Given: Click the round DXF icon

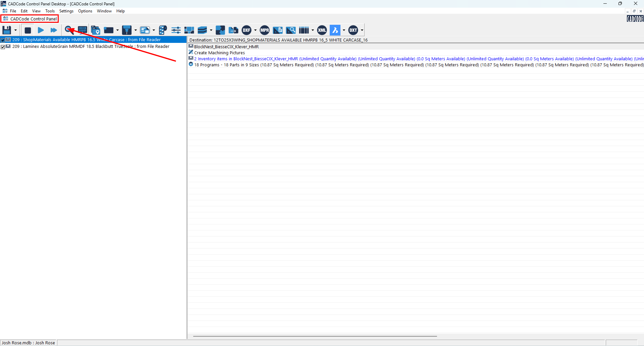Looking at the screenshot, I should (247, 30).
